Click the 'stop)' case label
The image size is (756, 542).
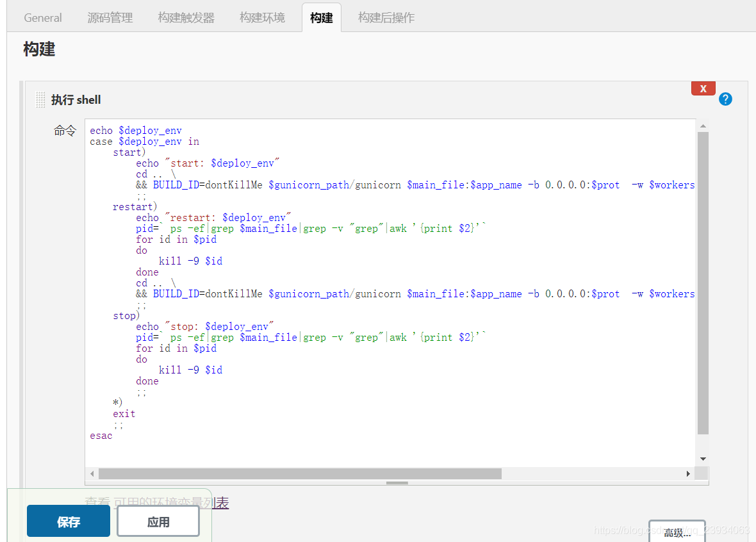click(126, 316)
